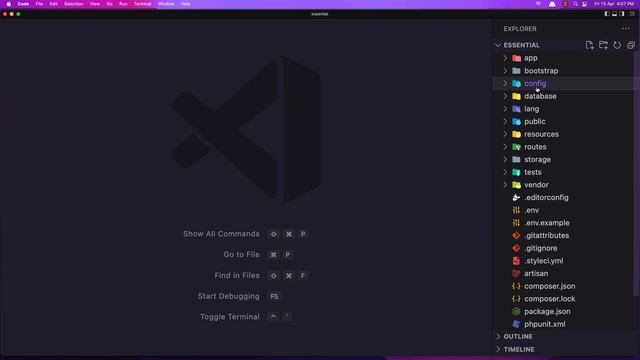Click the Toggle Terminal label
This screenshot has width=640, height=360.
coord(230,317)
